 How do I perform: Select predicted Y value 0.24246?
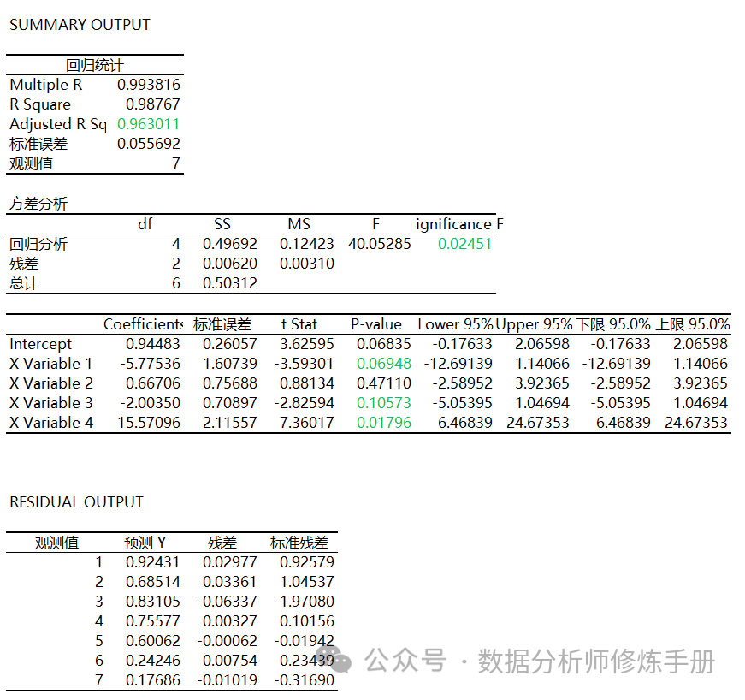[153, 661]
